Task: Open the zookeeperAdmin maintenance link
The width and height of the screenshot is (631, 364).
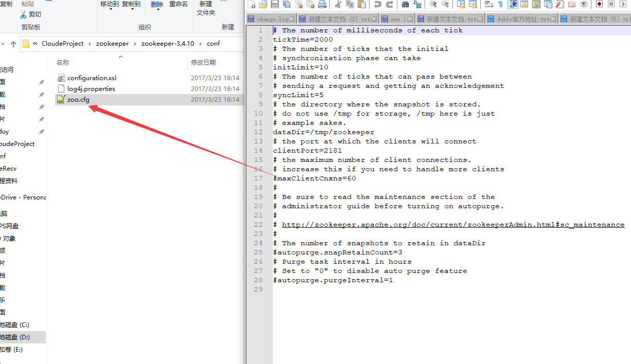Action: 453,224
